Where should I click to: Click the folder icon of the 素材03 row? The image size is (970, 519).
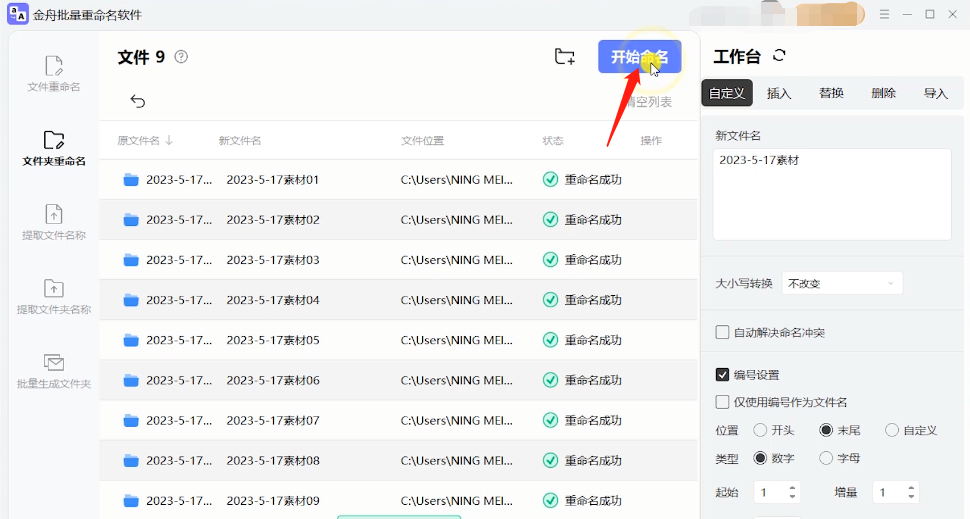click(x=131, y=260)
